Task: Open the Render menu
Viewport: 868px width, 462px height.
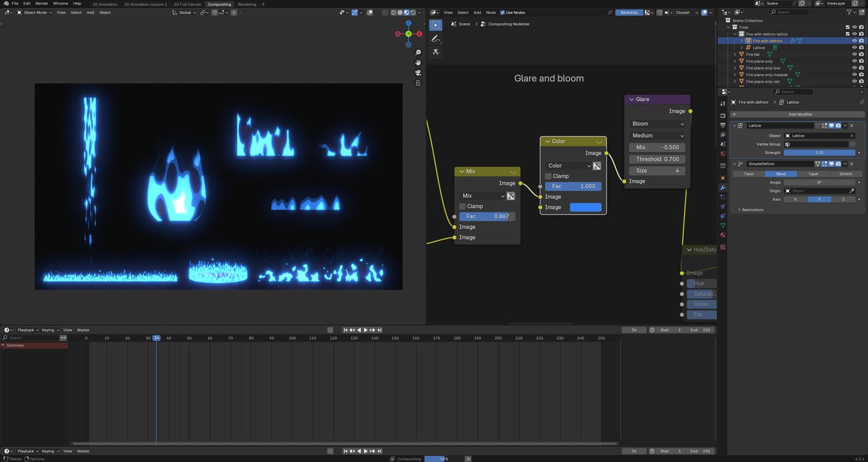Action: click(42, 3)
